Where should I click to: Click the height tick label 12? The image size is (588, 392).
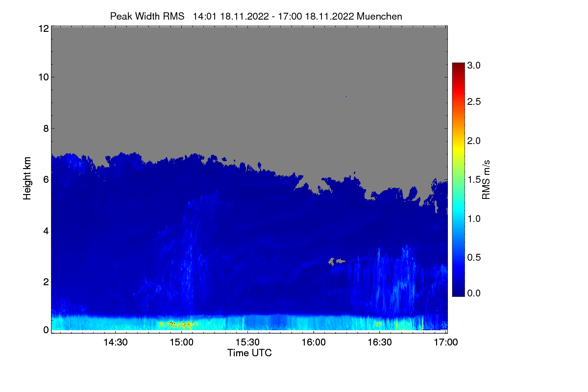(x=43, y=29)
